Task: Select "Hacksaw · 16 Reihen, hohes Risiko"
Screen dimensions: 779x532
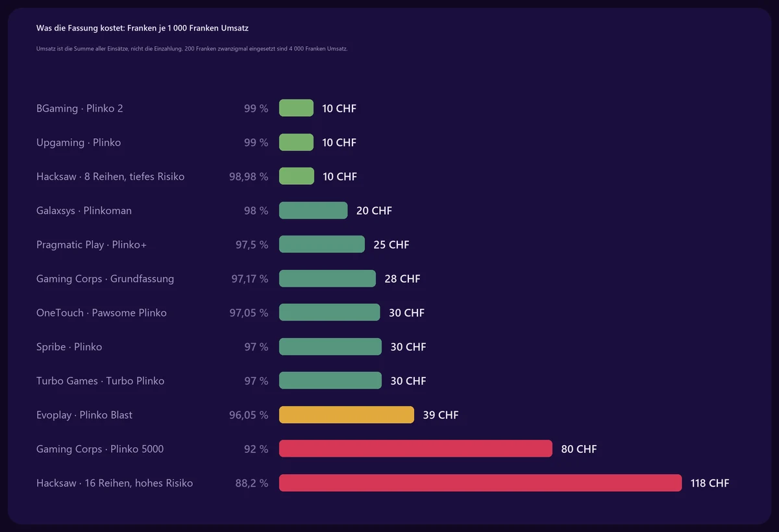Action: click(115, 483)
